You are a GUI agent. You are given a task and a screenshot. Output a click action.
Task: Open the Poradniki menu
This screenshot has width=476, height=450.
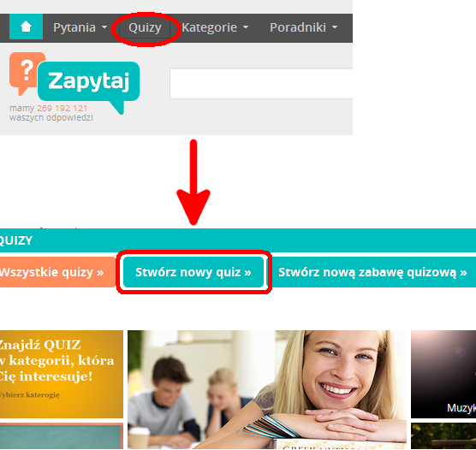298,27
